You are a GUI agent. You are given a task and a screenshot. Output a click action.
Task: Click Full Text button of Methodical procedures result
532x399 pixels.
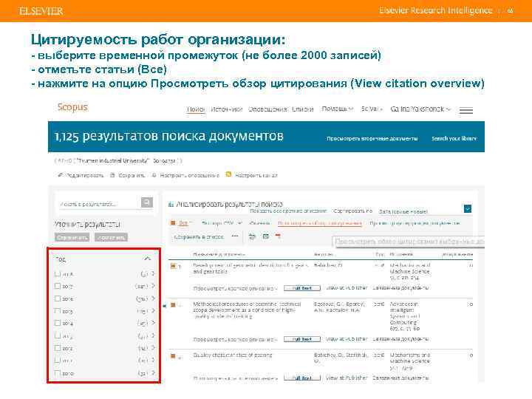[x=302, y=339]
